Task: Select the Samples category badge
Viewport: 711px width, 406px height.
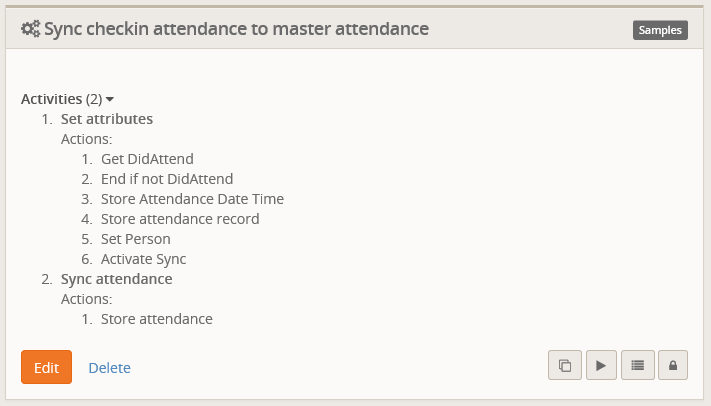Action: 660,30
